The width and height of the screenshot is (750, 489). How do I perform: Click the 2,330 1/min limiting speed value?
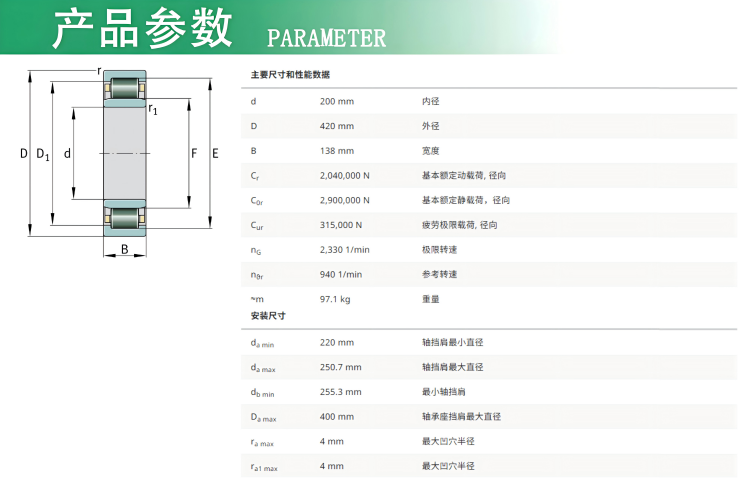pyautogui.click(x=344, y=250)
